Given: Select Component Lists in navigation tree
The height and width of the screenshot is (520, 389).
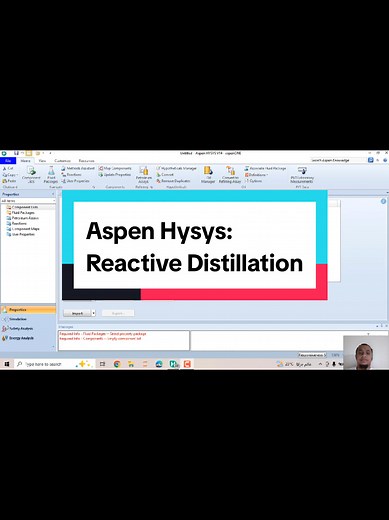Looking at the screenshot, I should [x=25, y=207].
